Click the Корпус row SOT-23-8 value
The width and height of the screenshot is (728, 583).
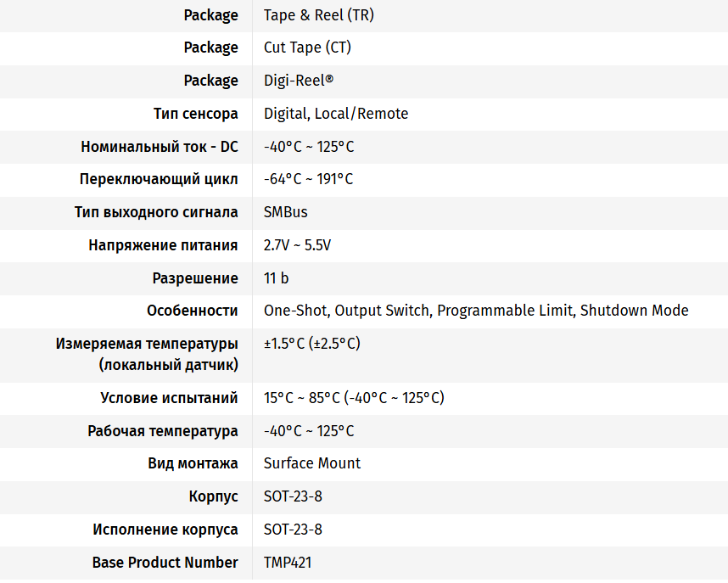293,496
